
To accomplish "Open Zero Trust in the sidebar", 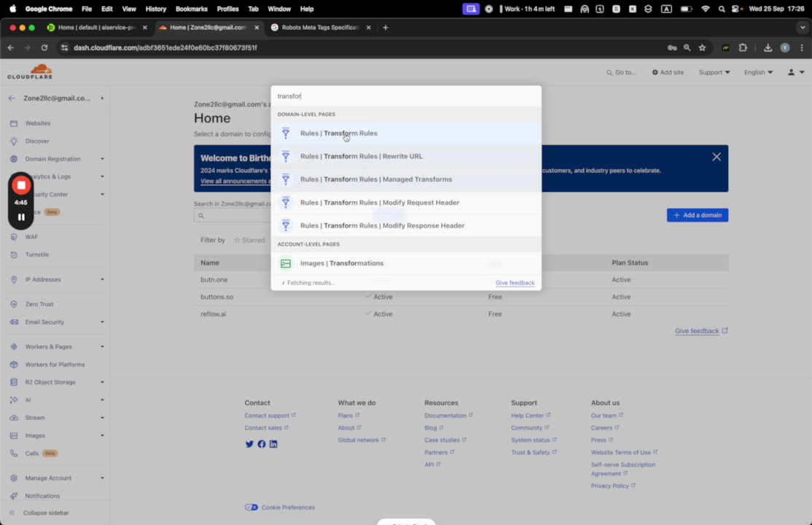I will point(39,304).
